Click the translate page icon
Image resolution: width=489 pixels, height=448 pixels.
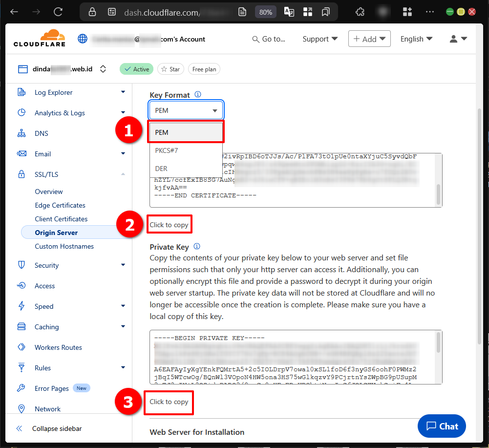pos(289,12)
